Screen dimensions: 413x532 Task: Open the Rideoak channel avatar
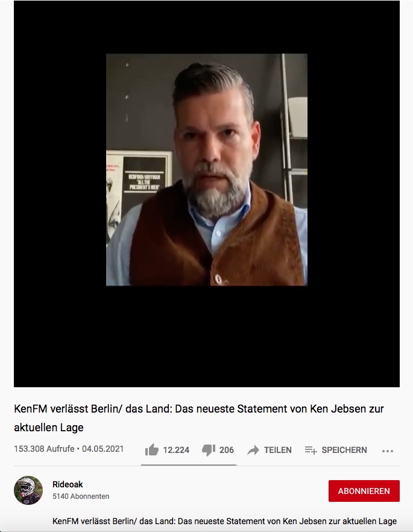coord(28,490)
